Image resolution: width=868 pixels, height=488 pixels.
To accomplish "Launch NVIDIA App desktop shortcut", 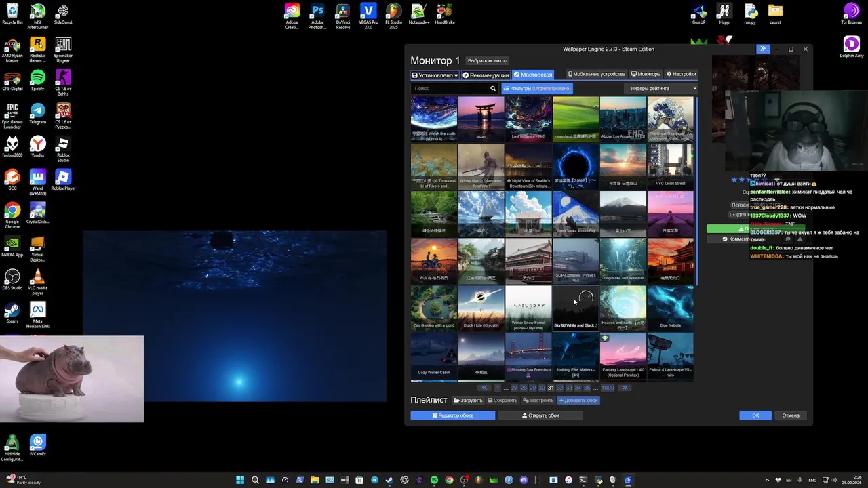I will [12, 245].
